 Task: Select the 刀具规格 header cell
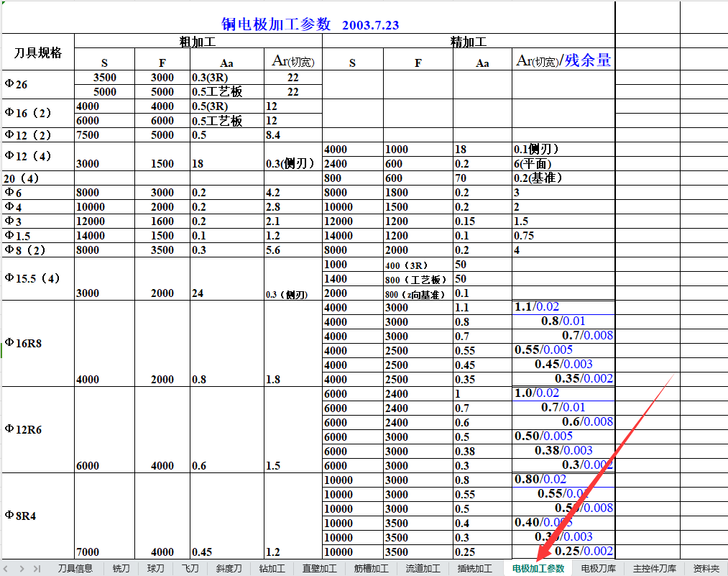[38, 52]
